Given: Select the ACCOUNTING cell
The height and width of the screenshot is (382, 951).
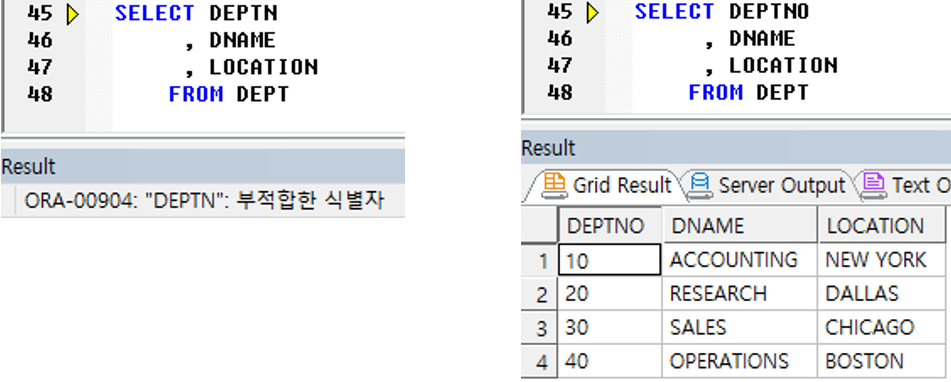Looking at the screenshot, I should pos(740,260).
